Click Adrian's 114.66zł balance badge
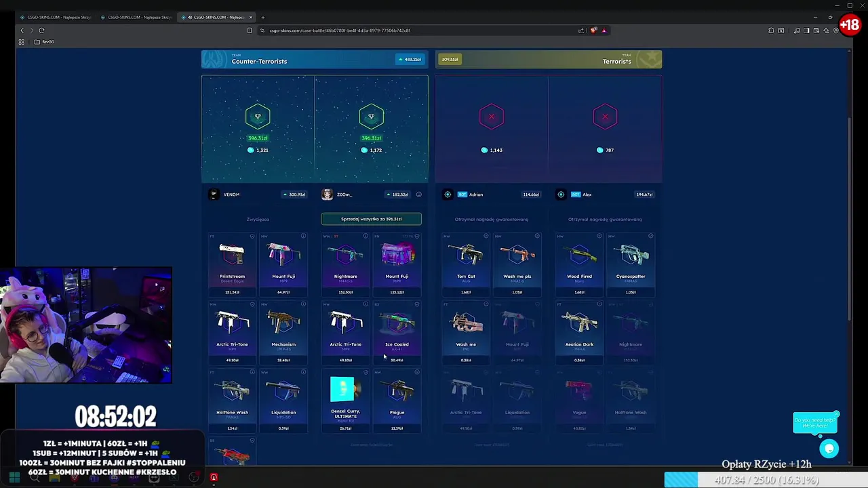 531,195
